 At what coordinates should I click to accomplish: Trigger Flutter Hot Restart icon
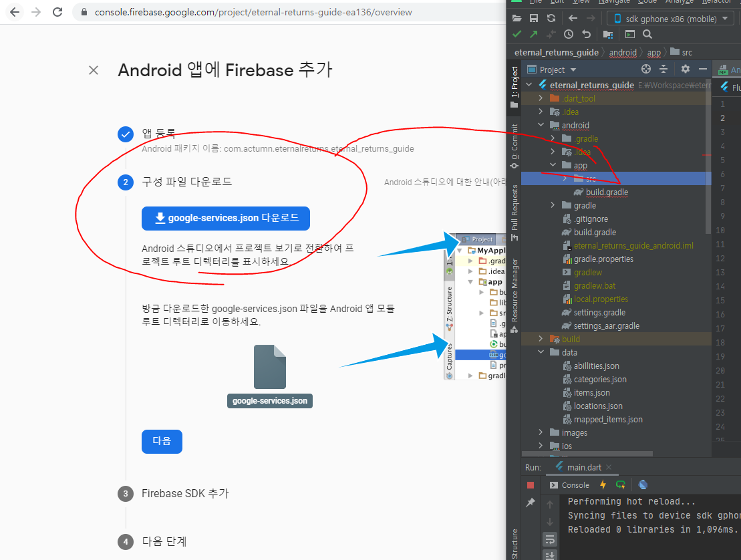pos(621,485)
